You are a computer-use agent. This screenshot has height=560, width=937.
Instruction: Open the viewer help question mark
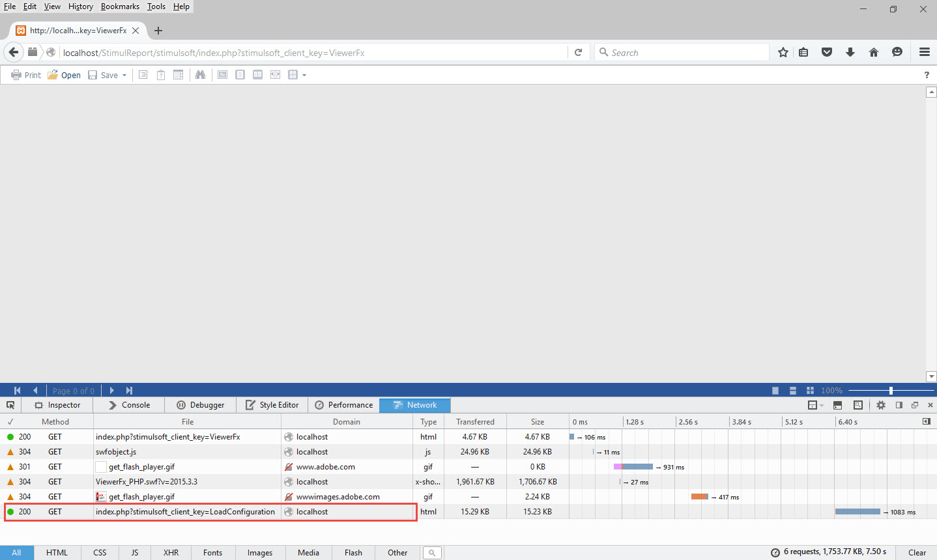pyautogui.click(x=927, y=75)
